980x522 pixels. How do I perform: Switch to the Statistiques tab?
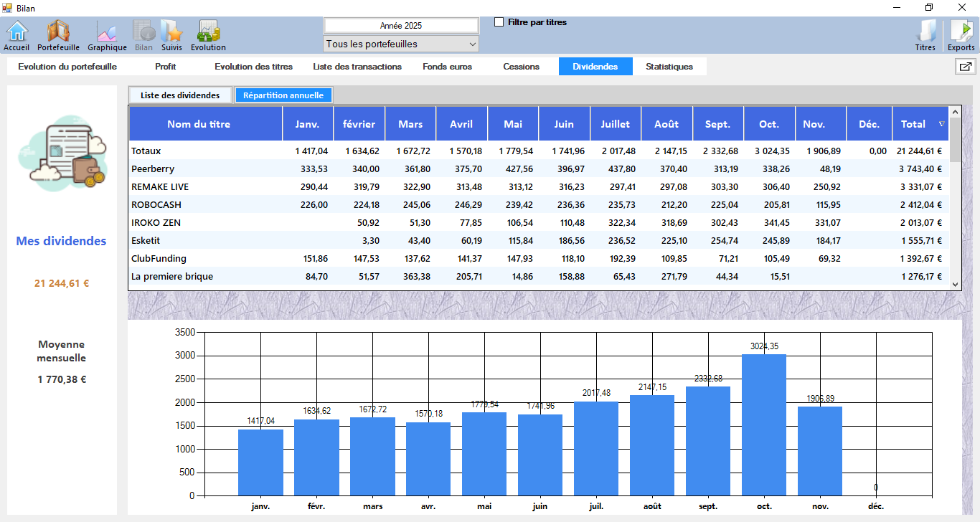coord(669,67)
